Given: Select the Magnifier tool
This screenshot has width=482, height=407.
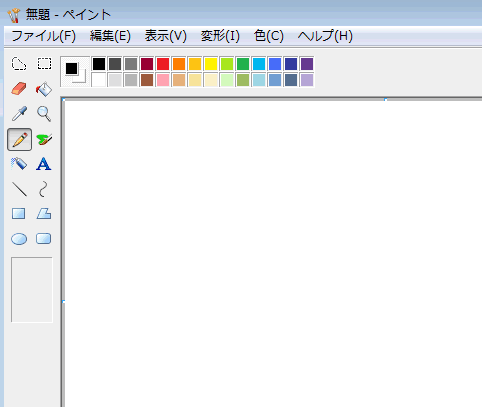Looking at the screenshot, I should coord(44,114).
